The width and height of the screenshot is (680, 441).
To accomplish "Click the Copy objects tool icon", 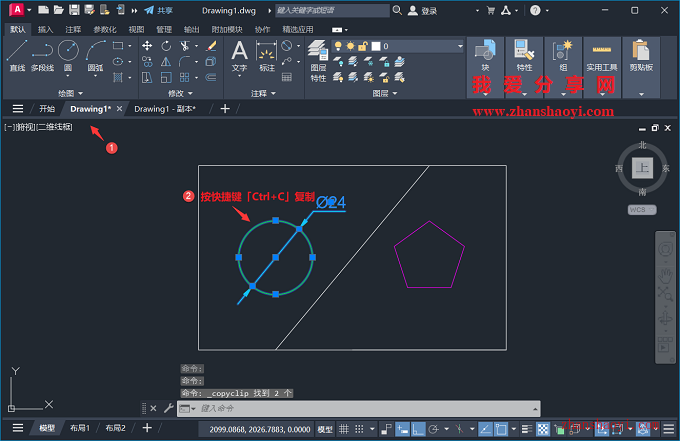I will point(147,62).
